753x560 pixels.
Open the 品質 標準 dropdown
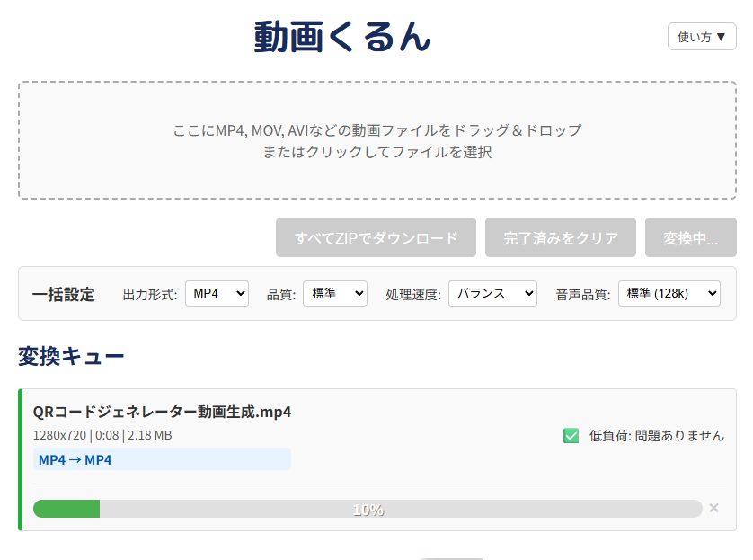pyautogui.click(x=335, y=293)
